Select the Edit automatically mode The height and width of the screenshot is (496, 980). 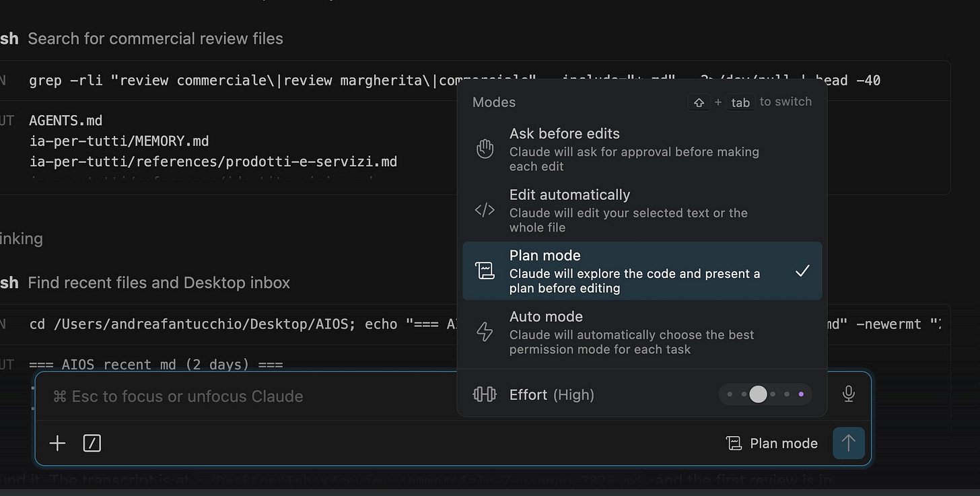(x=642, y=210)
